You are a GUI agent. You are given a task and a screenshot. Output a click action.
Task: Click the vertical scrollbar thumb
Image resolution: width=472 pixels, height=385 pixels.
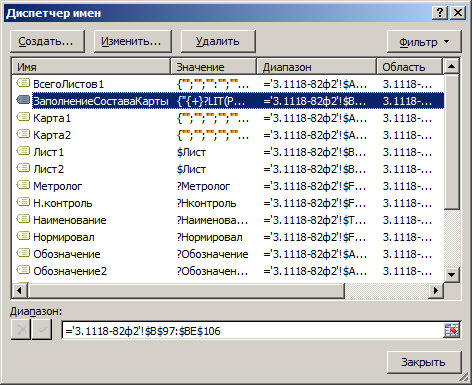(x=452, y=142)
